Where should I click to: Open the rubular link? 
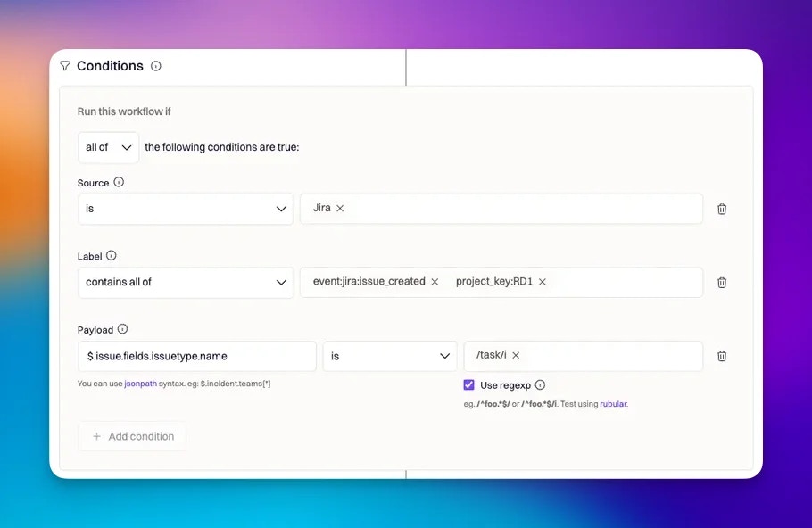[x=613, y=404]
